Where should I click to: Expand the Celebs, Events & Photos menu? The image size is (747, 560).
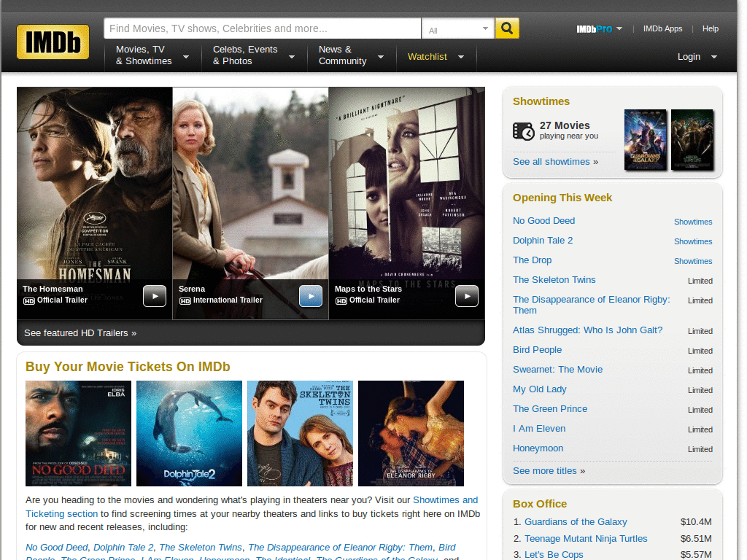[x=254, y=55]
